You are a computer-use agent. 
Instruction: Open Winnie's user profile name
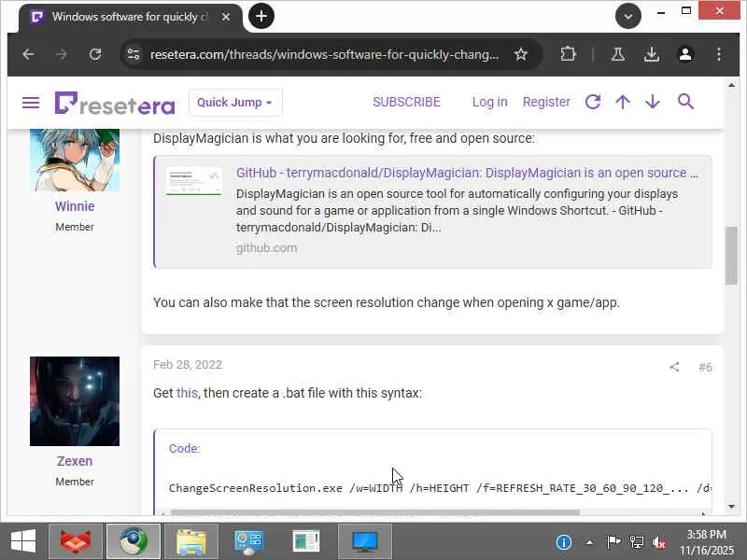click(x=75, y=206)
